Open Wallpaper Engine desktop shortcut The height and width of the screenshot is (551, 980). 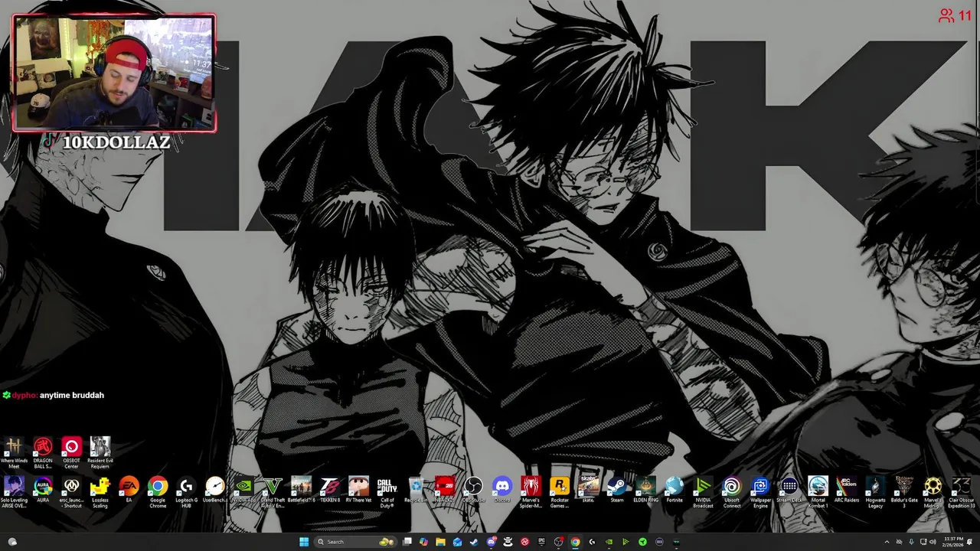760,492
